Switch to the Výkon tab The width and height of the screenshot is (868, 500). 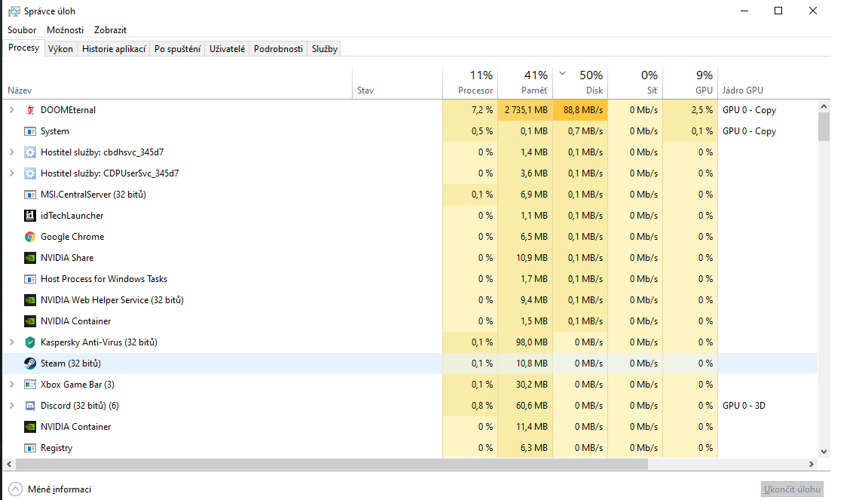coord(60,49)
